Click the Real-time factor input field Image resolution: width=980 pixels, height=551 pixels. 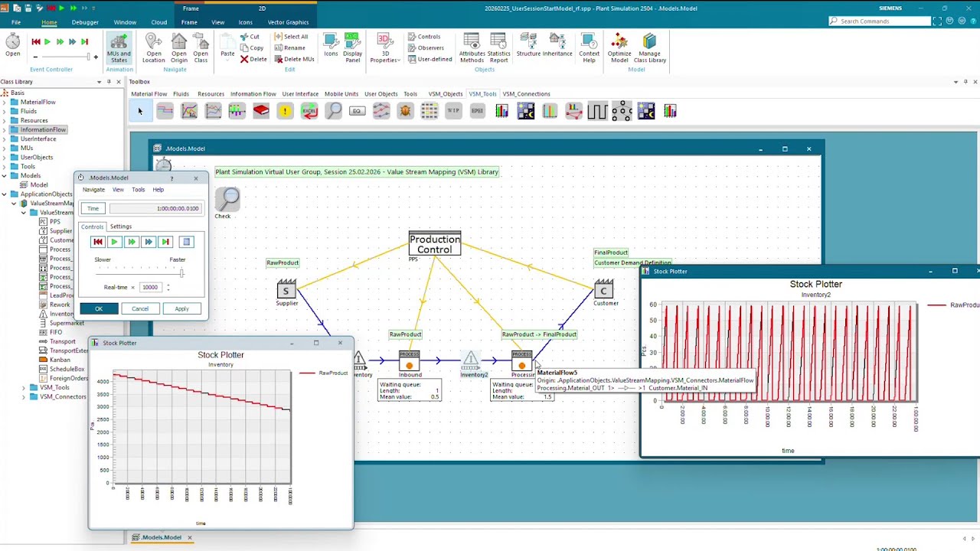pos(150,288)
